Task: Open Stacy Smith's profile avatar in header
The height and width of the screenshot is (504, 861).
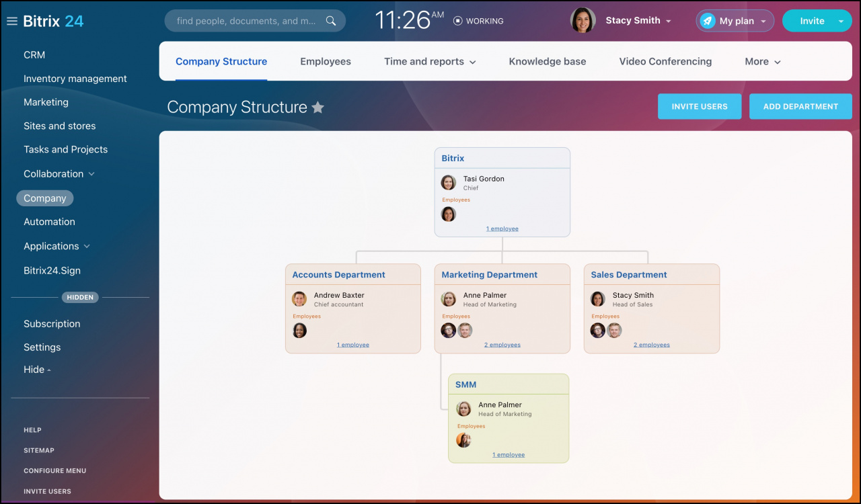Action: pyautogui.click(x=583, y=20)
